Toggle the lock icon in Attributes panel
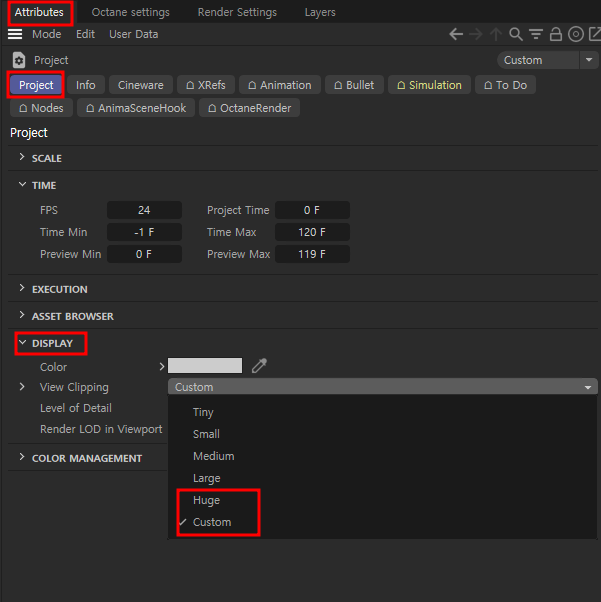 coord(556,34)
